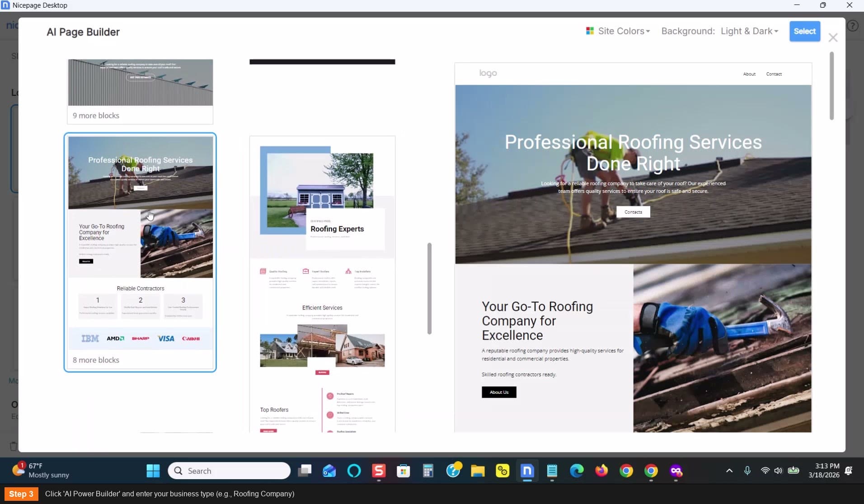Viewport: 864px width, 504px height.
Task: Click the About Us button in preview
Action: 499,392
